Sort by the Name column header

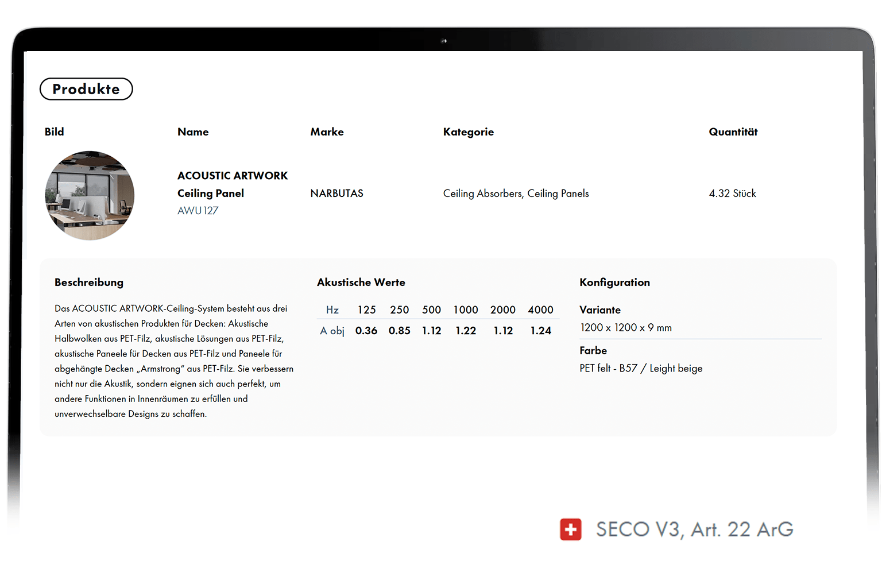coord(193,132)
